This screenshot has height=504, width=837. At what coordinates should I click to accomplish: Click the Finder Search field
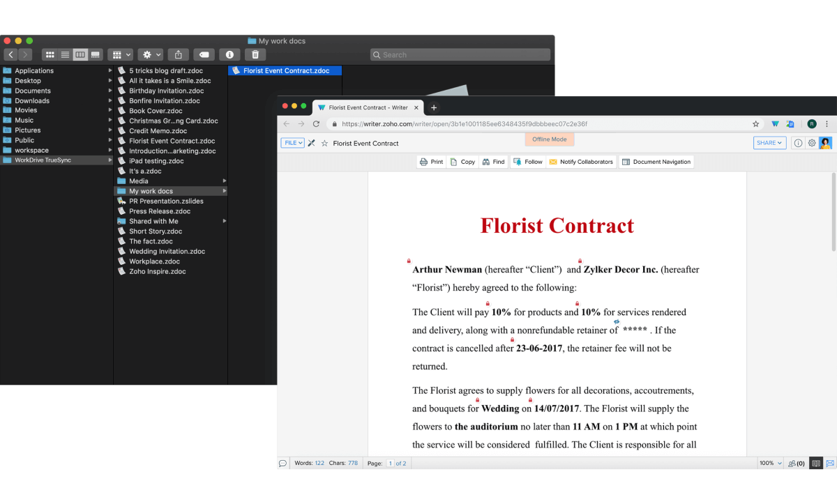[460, 54]
